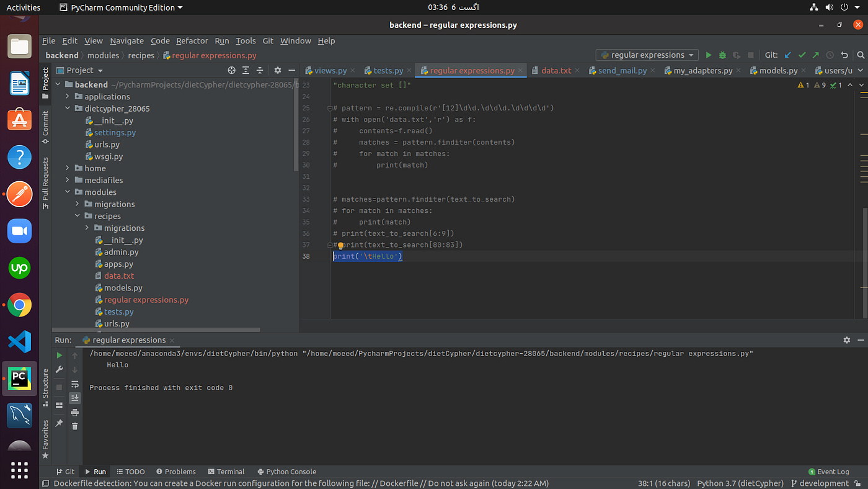Toggle the Project side tool button
The height and width of the screenshot is (489, 868).
45,84
